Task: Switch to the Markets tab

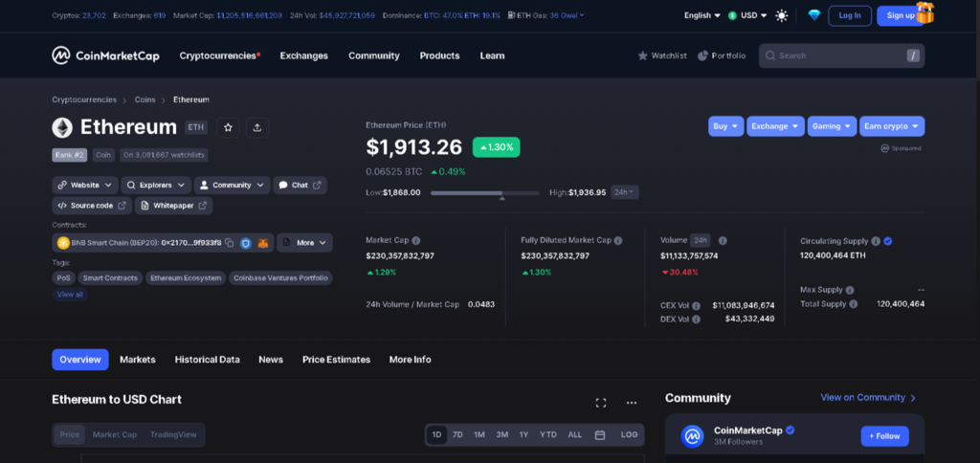Action: click(138, 360)
